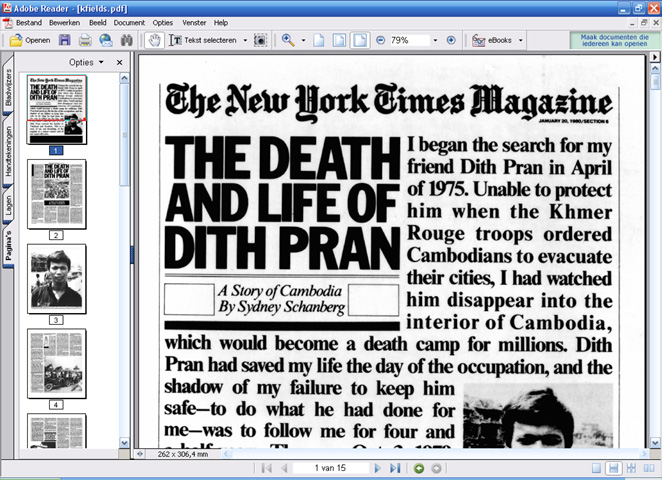Click the Openen folder icon
The height and width of the screenshot is (480, 662).
16,41
